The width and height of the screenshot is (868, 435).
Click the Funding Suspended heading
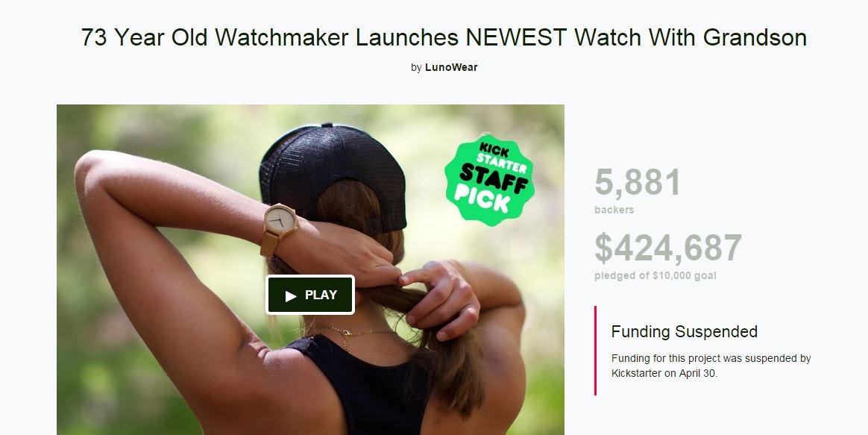(x=685, y=331)
